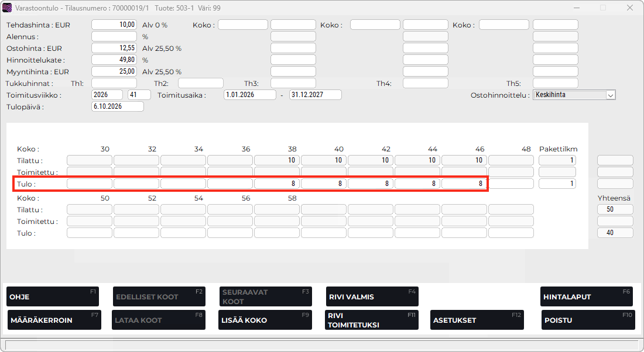Edit the Myyntihinta EUR field
The height and width of the screenshot is (352, 644).
click(x=114, y=71)
